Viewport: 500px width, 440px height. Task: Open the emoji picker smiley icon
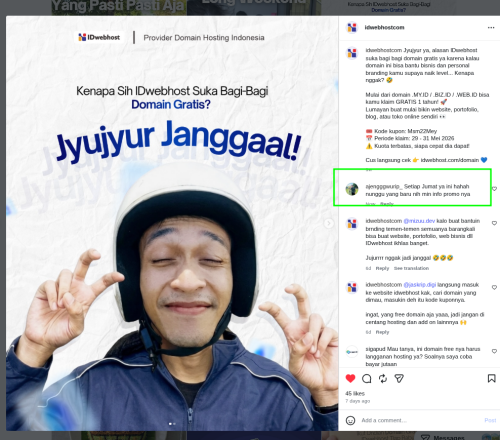[350, 420]
